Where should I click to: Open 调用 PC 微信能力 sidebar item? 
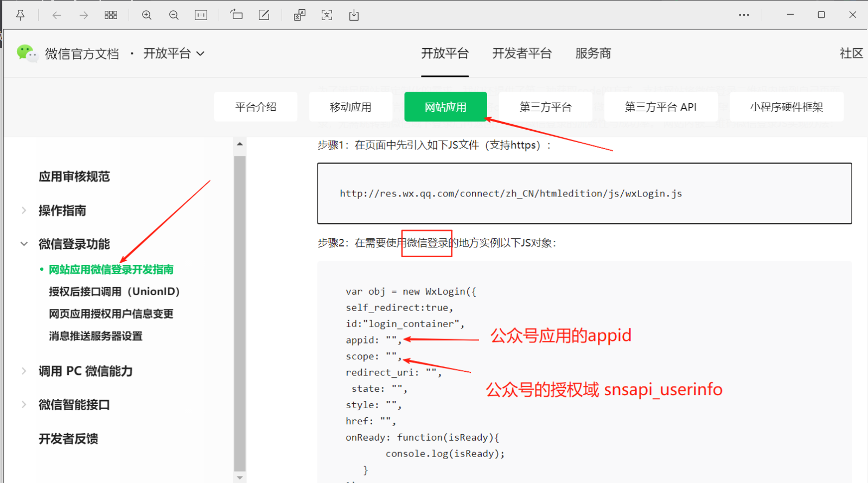point(86,371)
